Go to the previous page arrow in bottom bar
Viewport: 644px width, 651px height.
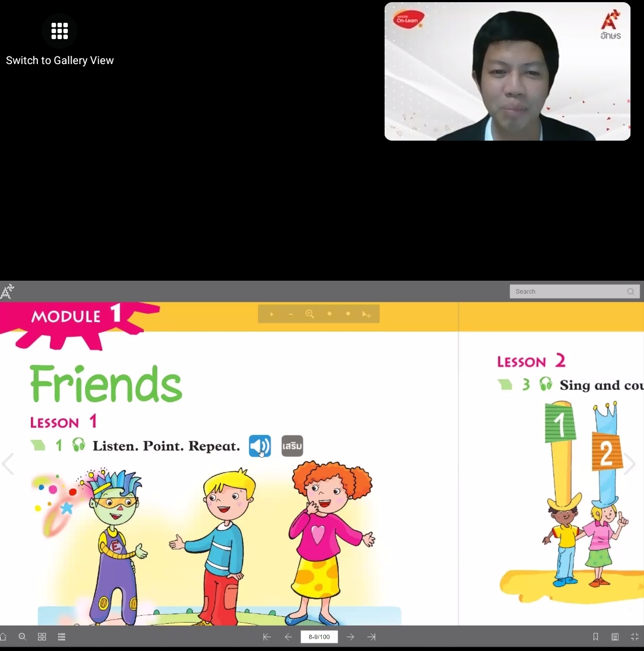(x=288, y=636)
